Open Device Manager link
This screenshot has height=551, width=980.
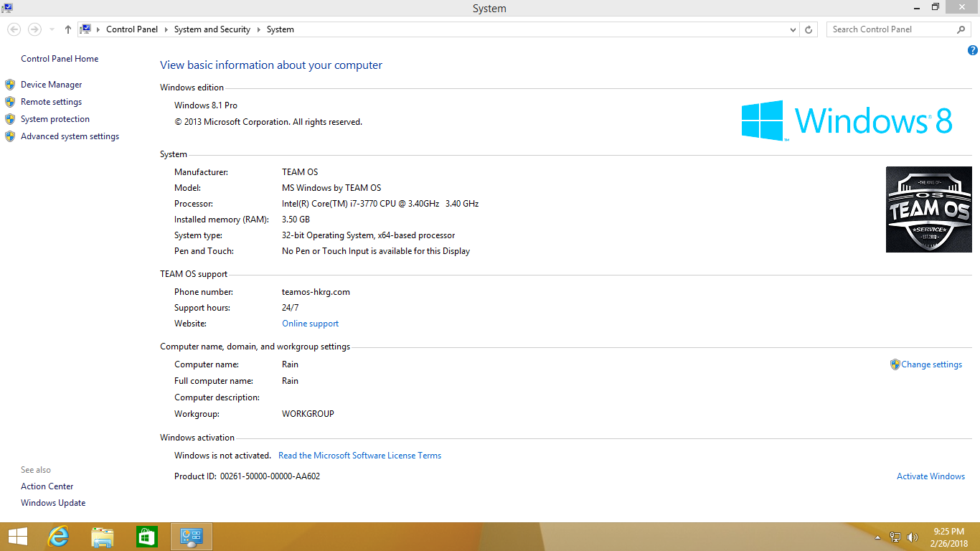52,85
